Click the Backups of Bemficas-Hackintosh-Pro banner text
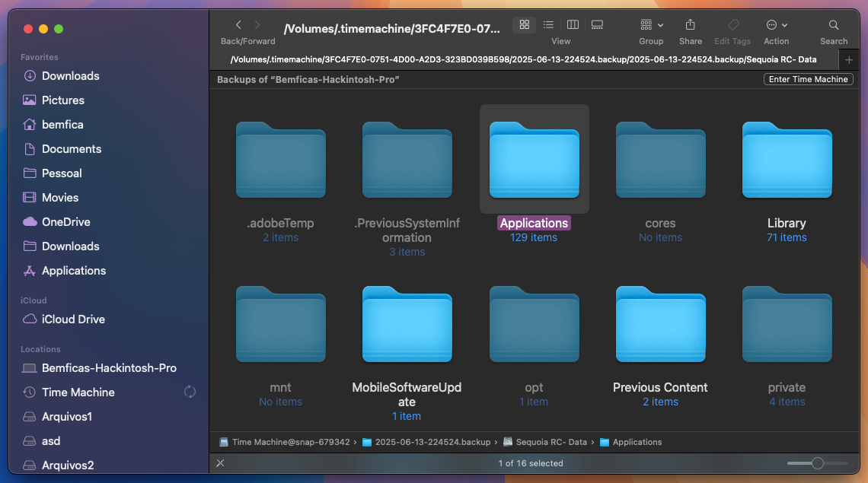The height and width of the screenshot is (483, 868). [x=308, y=80]
